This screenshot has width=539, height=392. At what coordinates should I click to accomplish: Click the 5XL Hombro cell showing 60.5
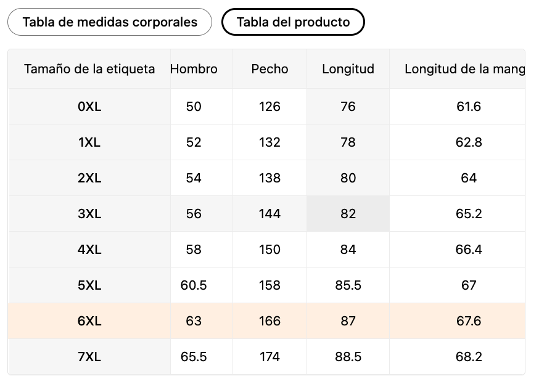coord(194,285)
